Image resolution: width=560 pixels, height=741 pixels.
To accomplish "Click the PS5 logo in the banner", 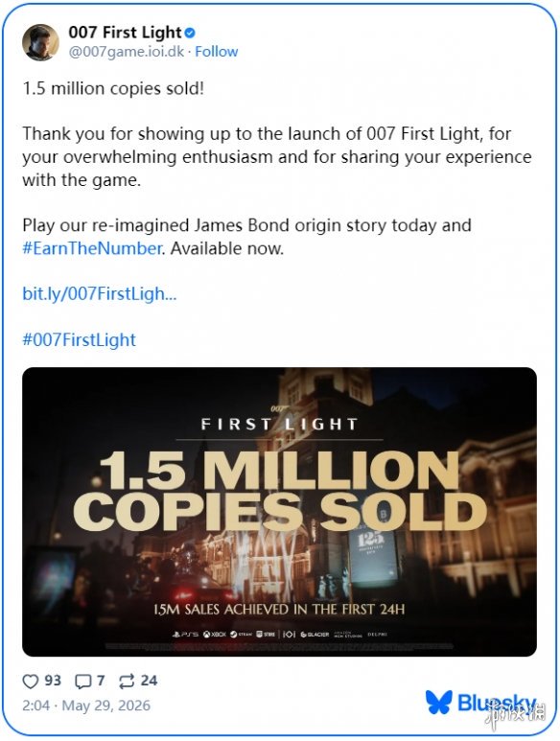I will pos(185,635).
